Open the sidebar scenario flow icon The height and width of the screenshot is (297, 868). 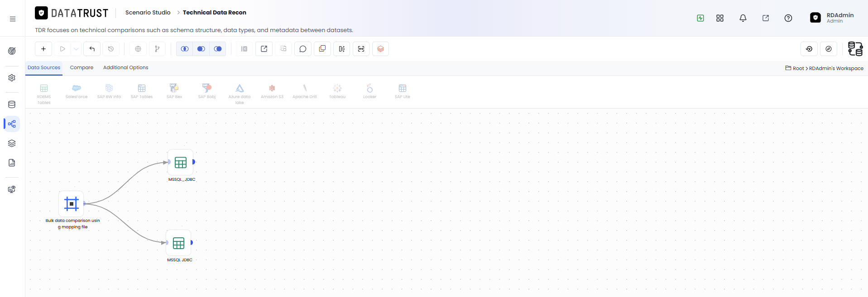point(12,124)
